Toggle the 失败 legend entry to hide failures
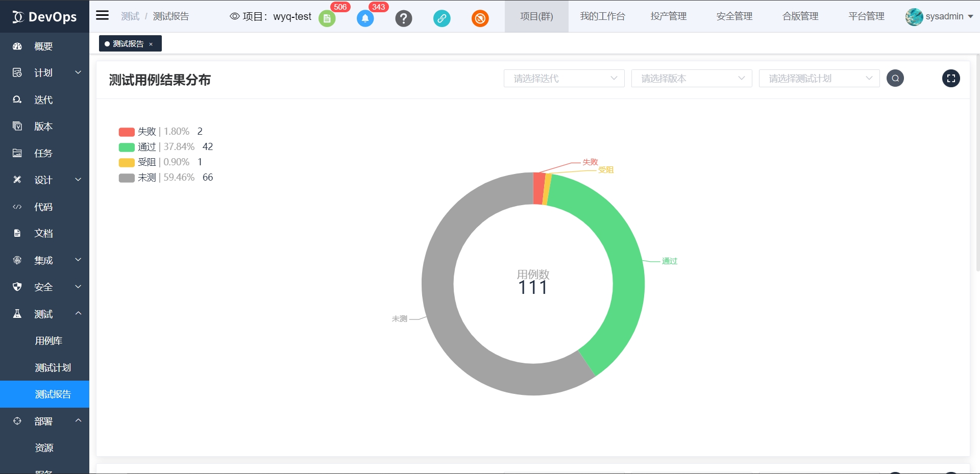This screenshot has height=474, width=980. tap(146, 131)
